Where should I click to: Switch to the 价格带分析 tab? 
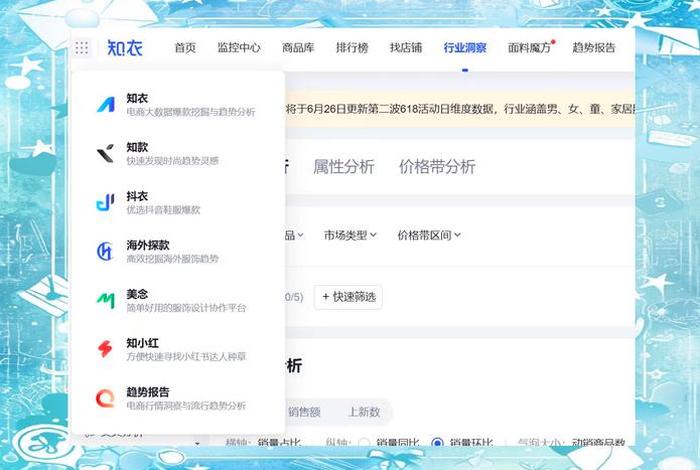tap(437, 166)
